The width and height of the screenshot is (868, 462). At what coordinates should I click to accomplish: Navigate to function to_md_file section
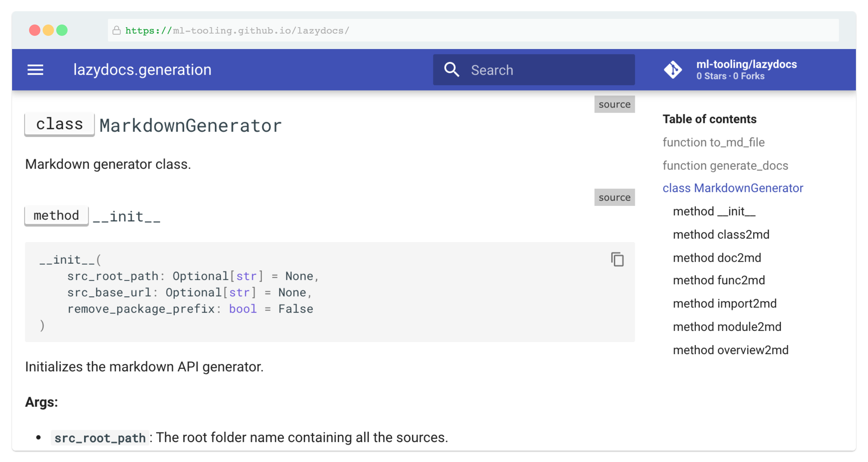[713, 142]
